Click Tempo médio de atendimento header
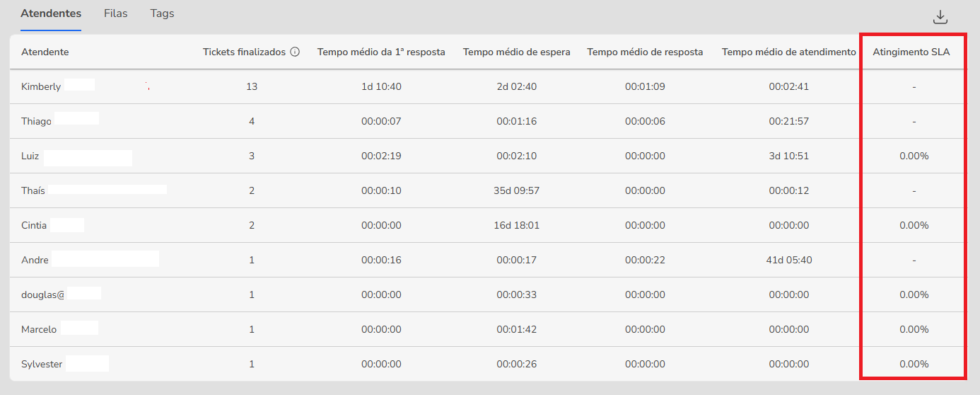 [x=788, y=52]
